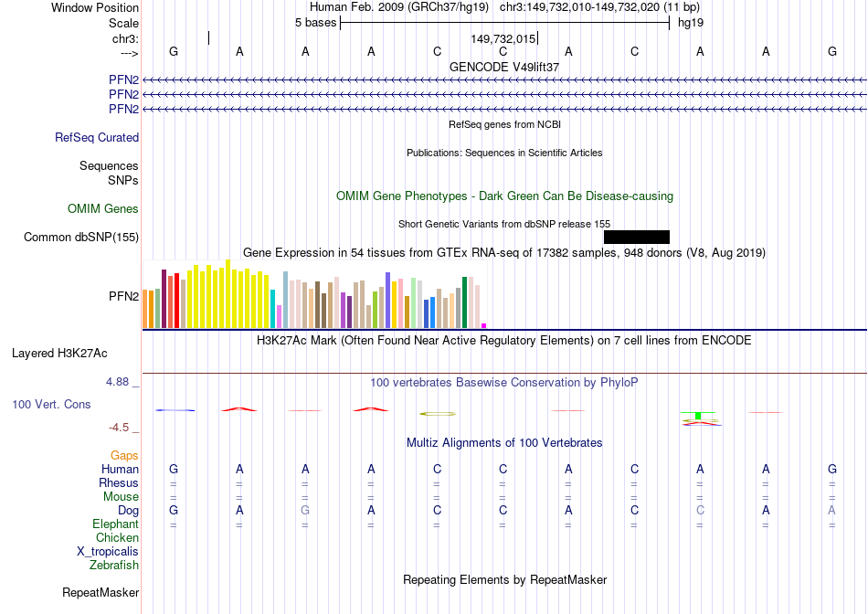Select the Human alignment row label
The height and width of the screenshot is (614, 868).
pos(120,469)
